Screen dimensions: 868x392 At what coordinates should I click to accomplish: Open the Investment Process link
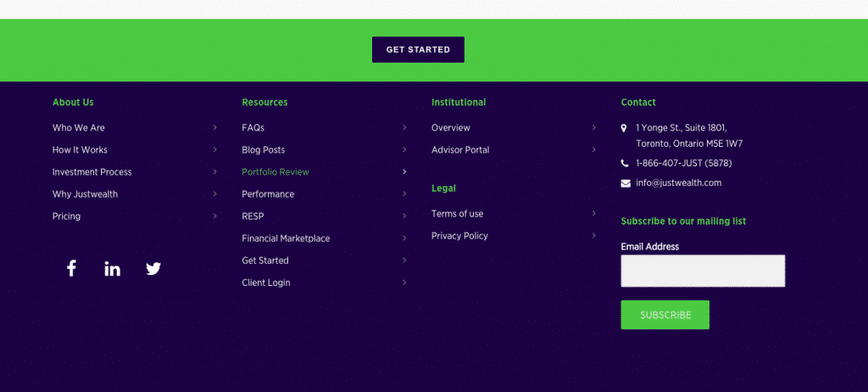coord(92,172)
